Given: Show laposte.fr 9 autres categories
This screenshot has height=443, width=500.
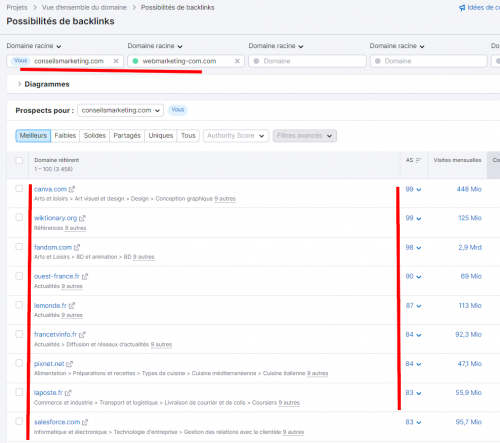Looking at the screenshot, I should (289, 403).
